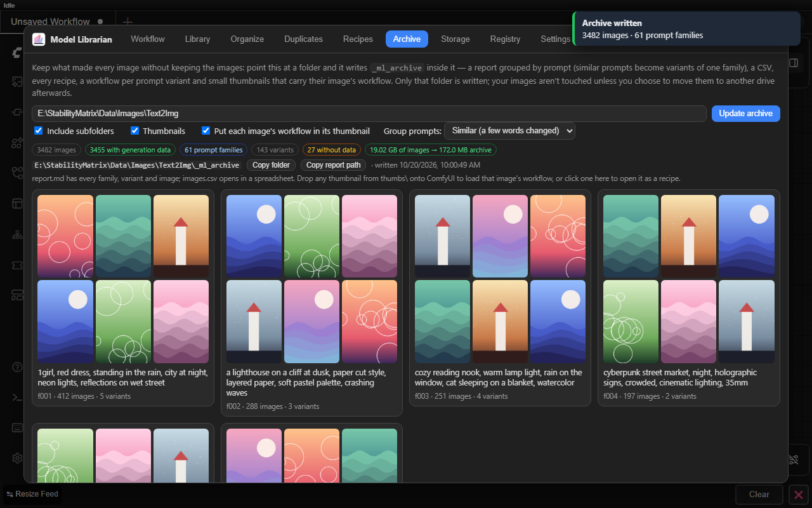Click Copy folder
Screen dimensions: 812x508
(271, 165)
